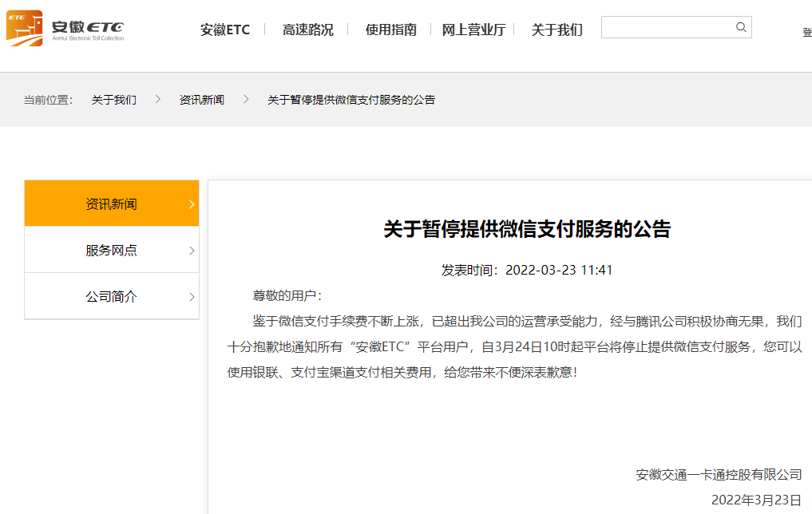812x514 pixels.
Task: Click the greeting 尊敬的用户
Action: pyautogui.click(x=284, y=295)
